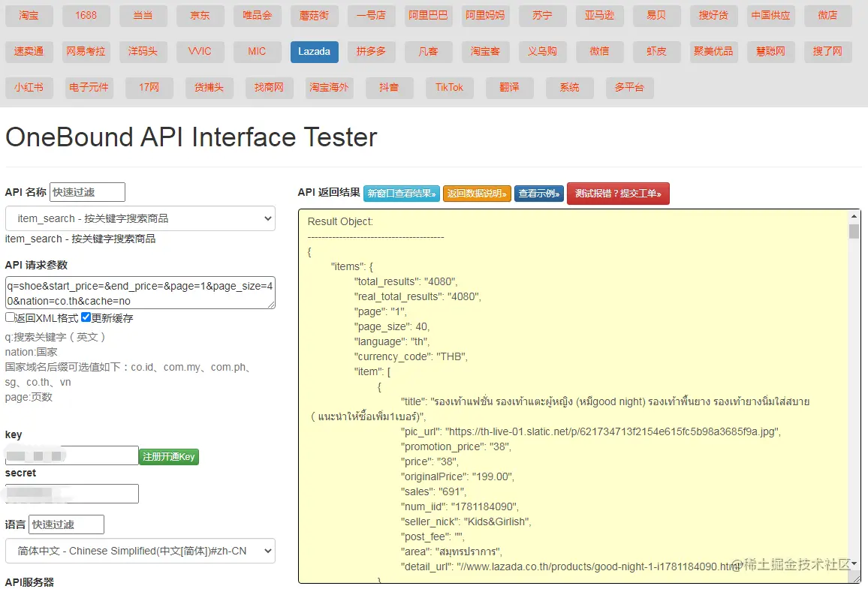Select the Lazada platform tab

tap(314, 51)
